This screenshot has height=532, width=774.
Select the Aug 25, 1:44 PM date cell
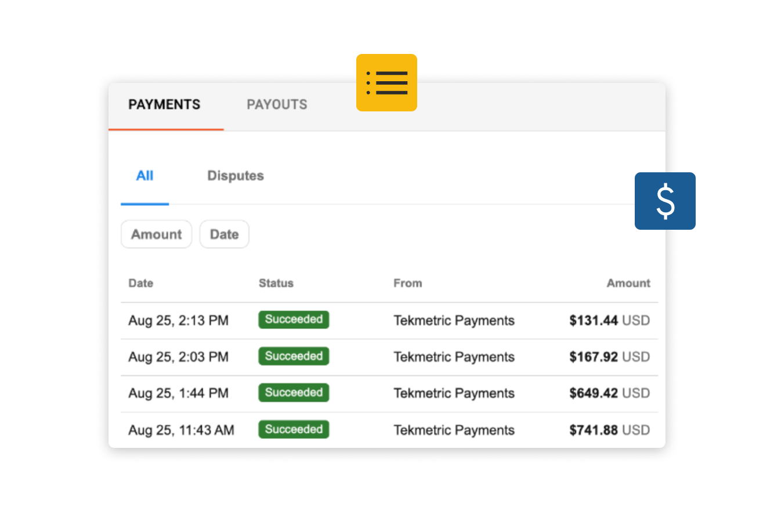(179, 393)
